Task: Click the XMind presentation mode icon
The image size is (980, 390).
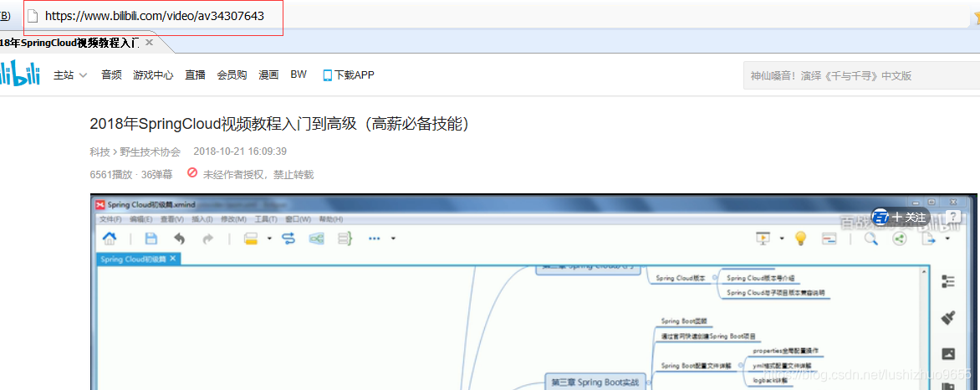Action: point(763,238)
